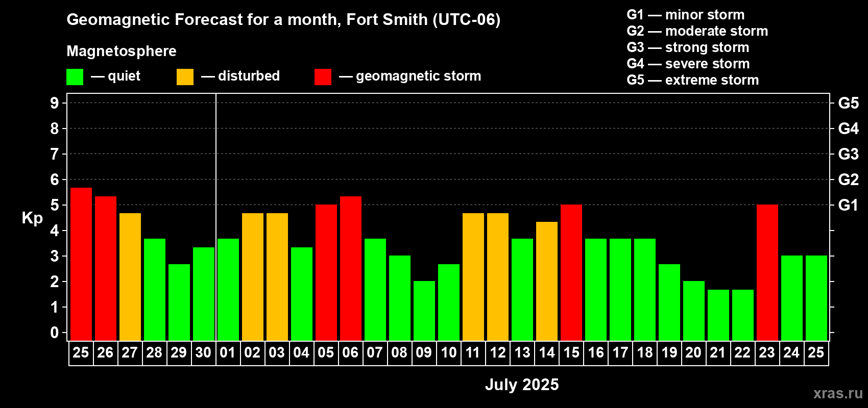Click the green bar for day 19
Image resolution: width=868 pixels, height=408 pixels.
[669, 302]
